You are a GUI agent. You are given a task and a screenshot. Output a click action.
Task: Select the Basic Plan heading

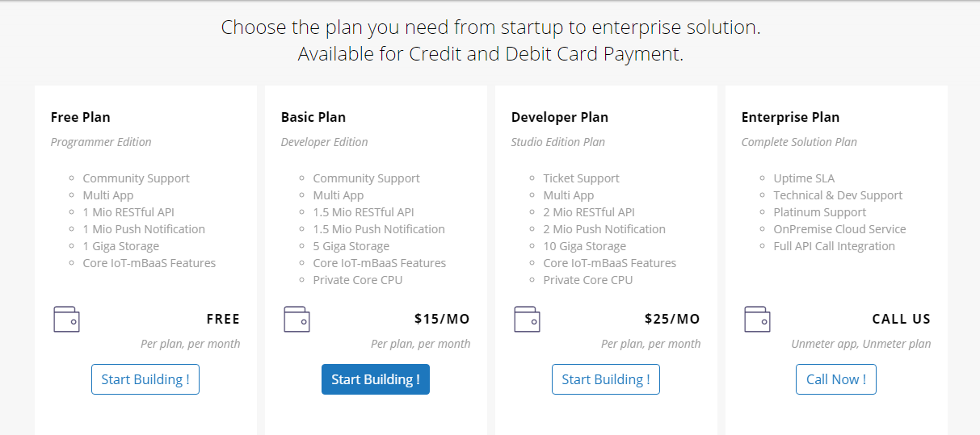[x=313, y=117]
